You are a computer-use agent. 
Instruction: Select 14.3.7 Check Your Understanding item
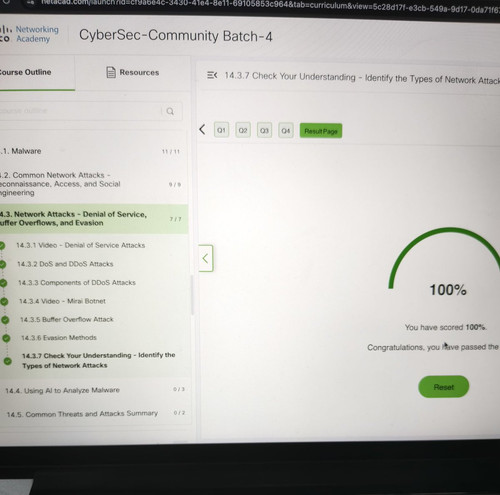pos(99,360)
